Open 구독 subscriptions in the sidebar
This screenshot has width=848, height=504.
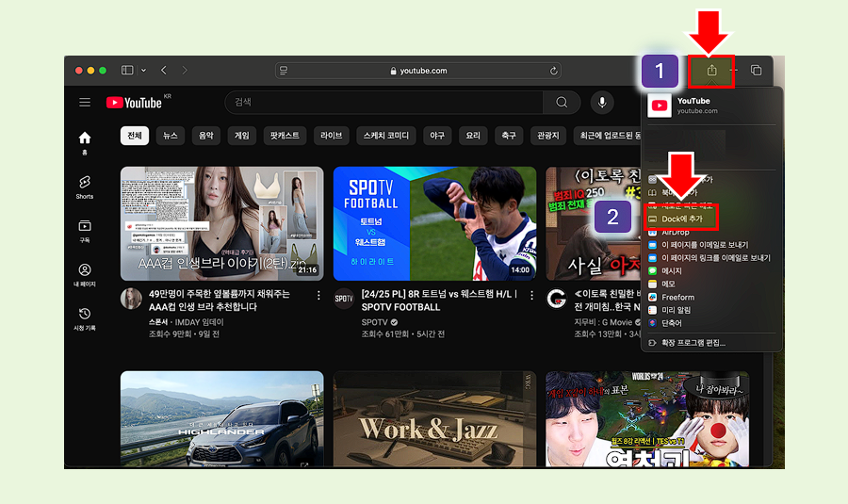pos(85,231)
